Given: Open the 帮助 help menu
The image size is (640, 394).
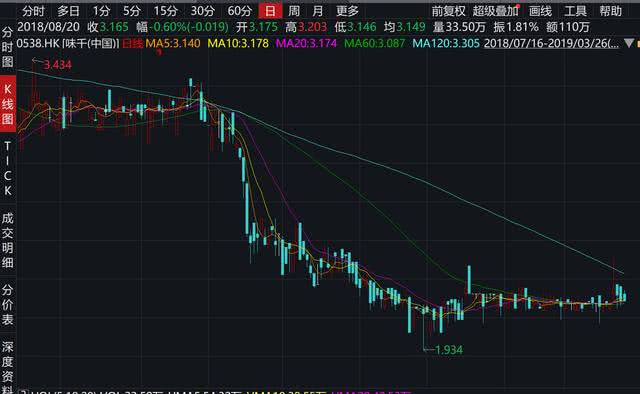Looking at the screenshot, I should [x=611, y=11].
